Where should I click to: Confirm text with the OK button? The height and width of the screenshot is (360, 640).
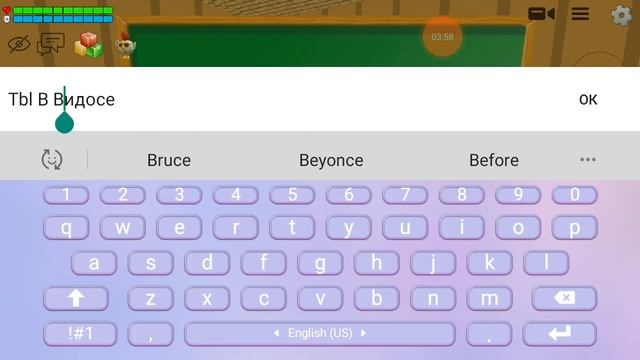click(588, 99)
